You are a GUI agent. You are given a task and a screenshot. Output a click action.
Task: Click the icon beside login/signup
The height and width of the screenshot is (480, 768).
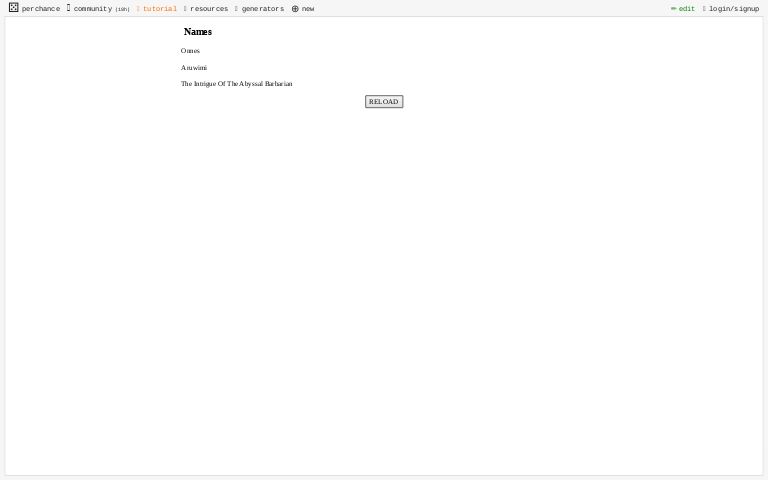tap(704, 9)
